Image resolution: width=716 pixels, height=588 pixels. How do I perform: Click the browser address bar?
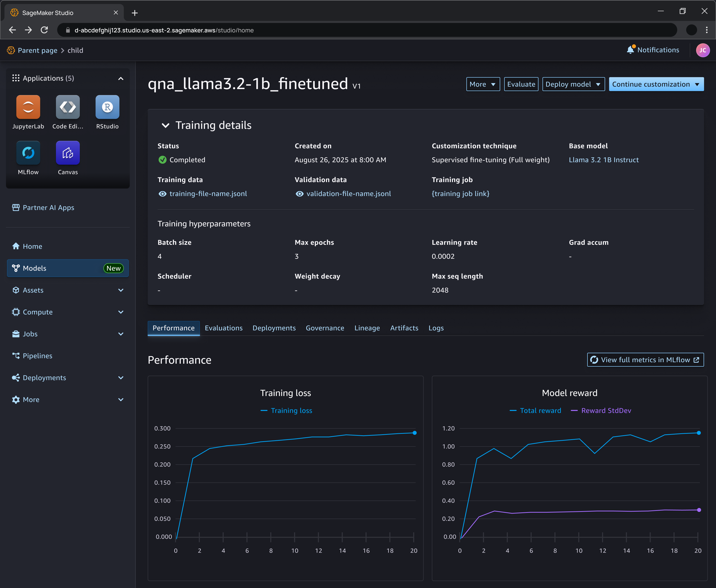339,30
